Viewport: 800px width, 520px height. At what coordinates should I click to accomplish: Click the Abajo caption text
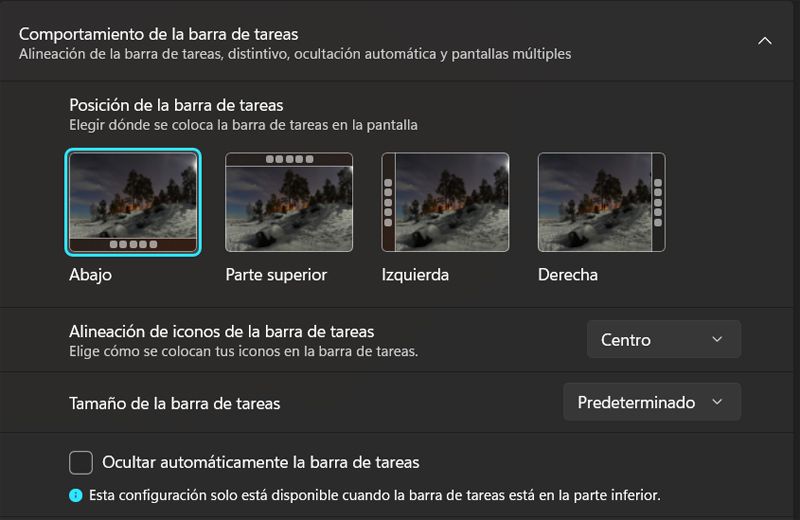tap(90, 275)
